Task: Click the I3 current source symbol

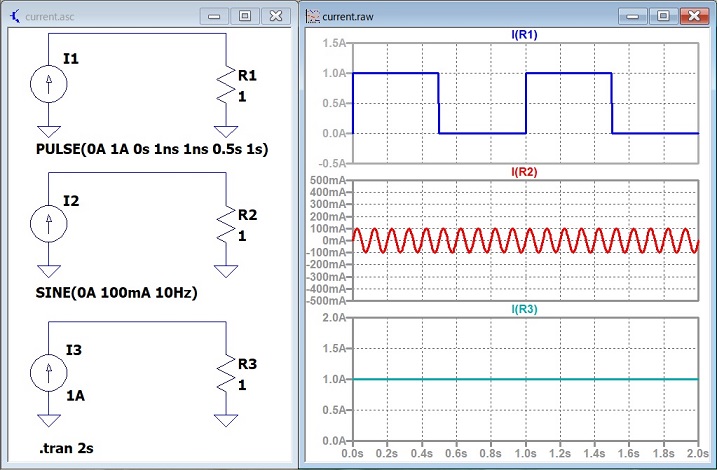Action: pos(48,373)
